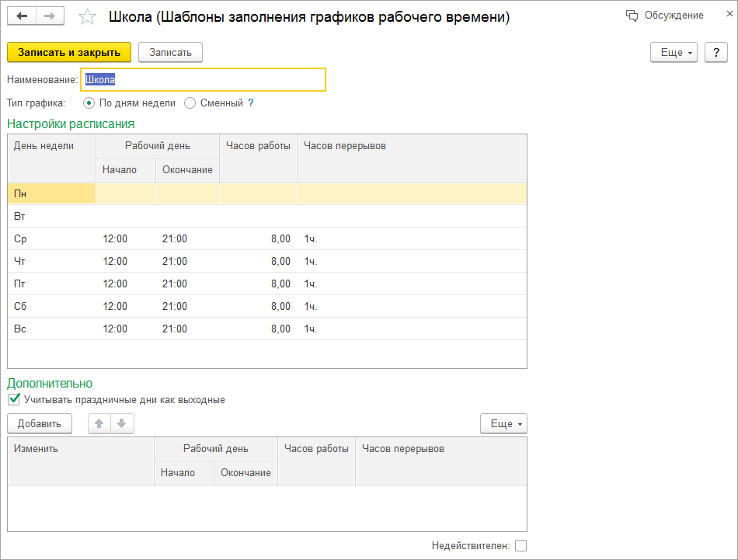738x560 pixels.
Task: Click 1ч. break value for Вс
Action: coord(311,329)
